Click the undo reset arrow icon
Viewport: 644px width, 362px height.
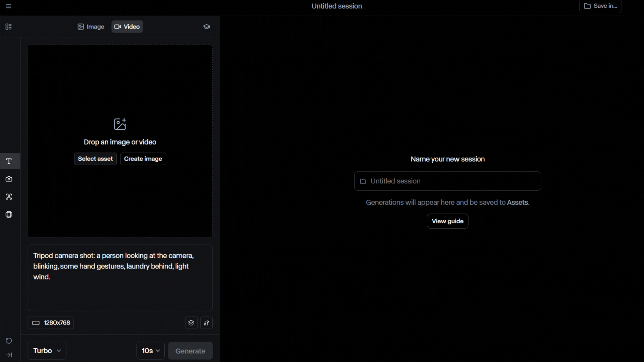(9, 341)
